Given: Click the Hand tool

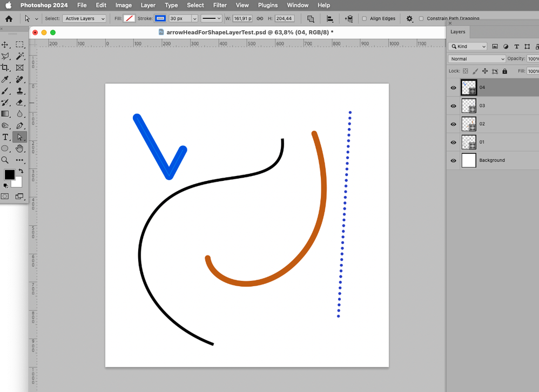Looking at the screenshot, I should click(x=20, y=148).
